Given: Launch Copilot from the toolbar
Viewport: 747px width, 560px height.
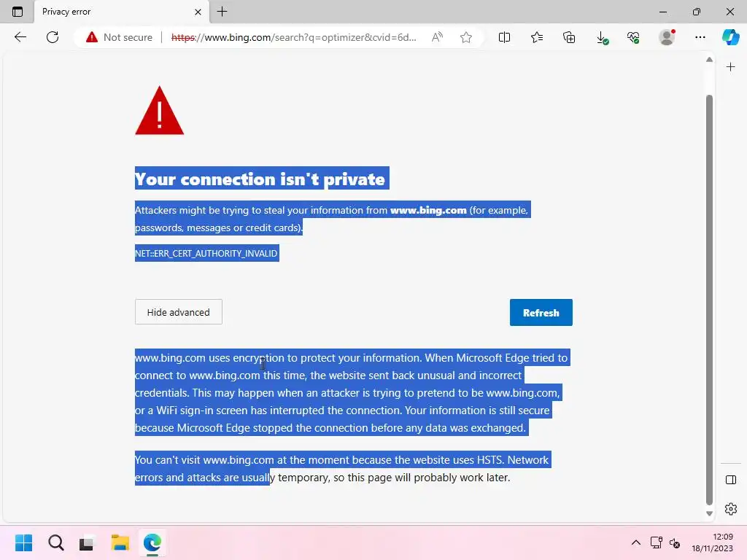Looking at the screenshot, I should 730,37.
